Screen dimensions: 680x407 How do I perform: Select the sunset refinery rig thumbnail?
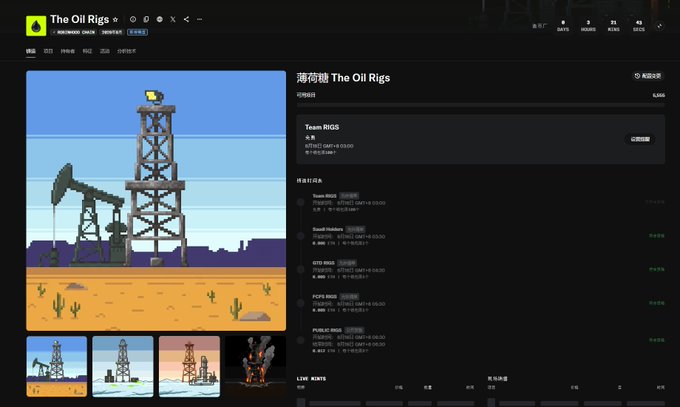click(x=190, y=367)
